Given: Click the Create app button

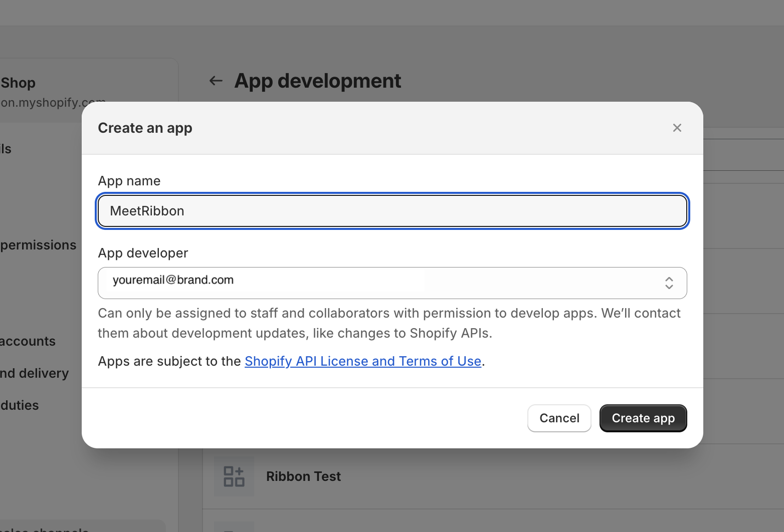Looking at the screenshot, I should tap(643, 418).
